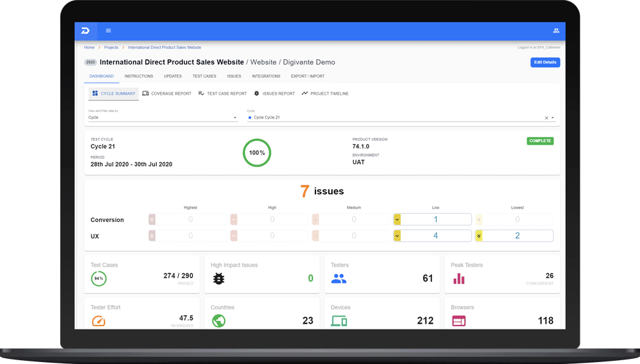Click the UX Lowest double-chevron icon

(x=479, y=236)
